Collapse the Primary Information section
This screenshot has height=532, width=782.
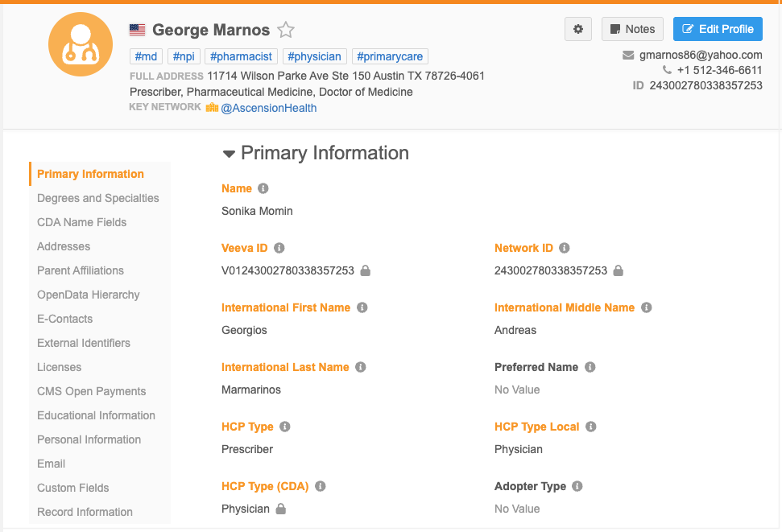point(229,154)
